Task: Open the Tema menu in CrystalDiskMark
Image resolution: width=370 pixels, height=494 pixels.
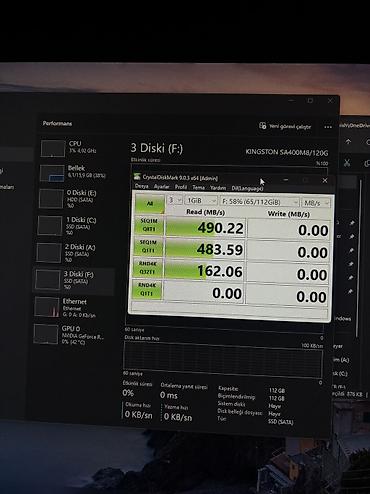Action: point(198,187)
